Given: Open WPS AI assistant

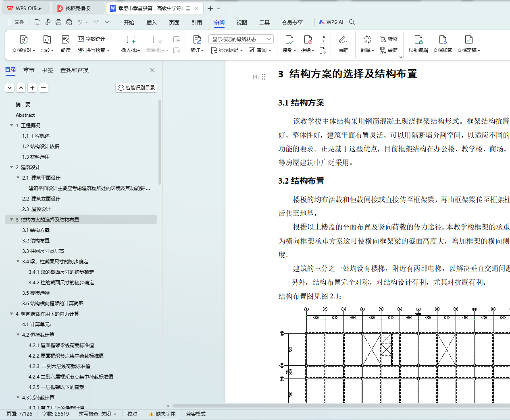Looking at the screenshot, I should (x=331, y=22).
